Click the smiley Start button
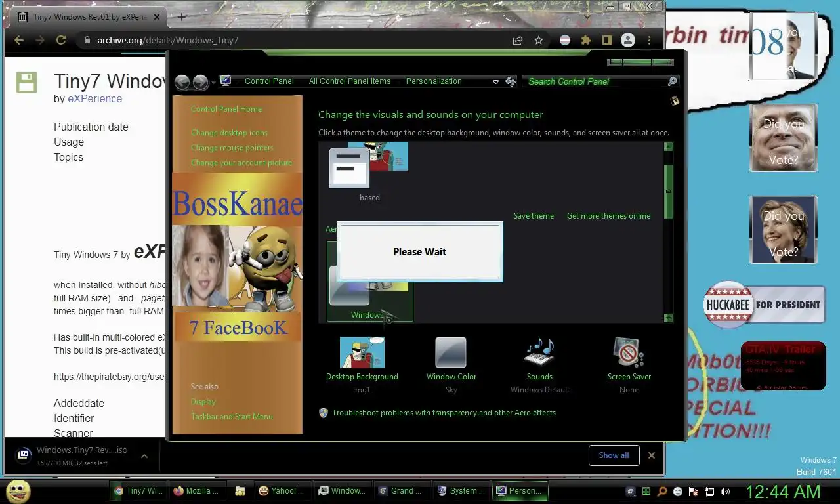The height and width of the screenshot is (504, 840). coord(18,490)
